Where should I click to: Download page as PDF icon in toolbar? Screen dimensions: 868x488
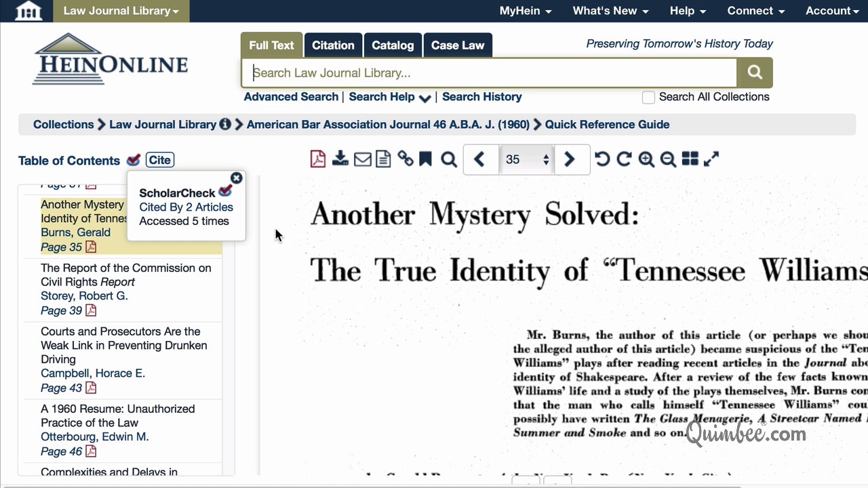click(x=318, y=159)
